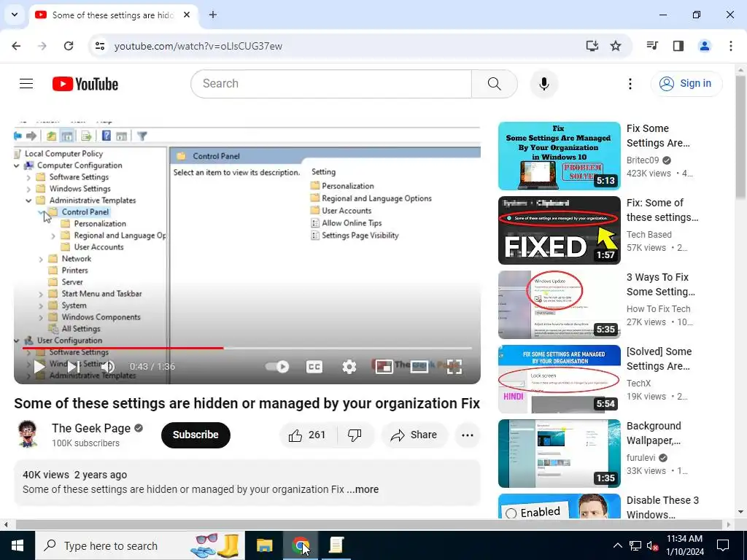Select the YouTube video tab
Image resolution: width=747 pixels, height=560 pixels.
pyautogui.click(x=113, y=15)
